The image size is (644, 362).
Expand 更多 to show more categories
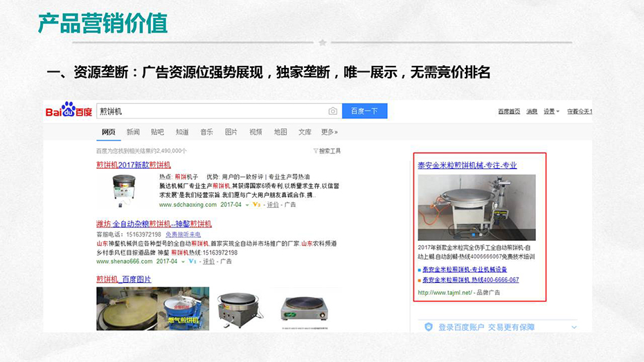[329, 132]
